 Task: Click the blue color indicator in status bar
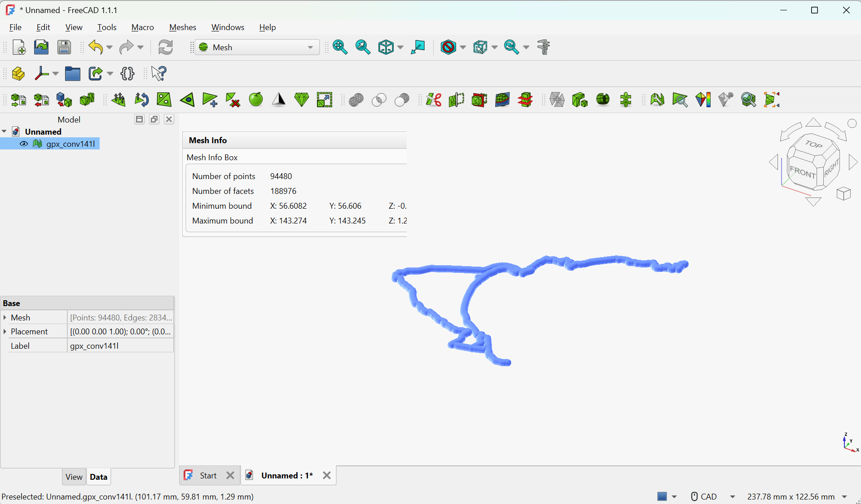click(662, 496)
